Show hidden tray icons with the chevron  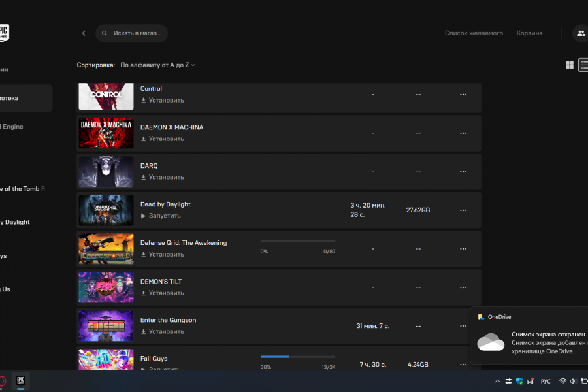pyautogui.click(x=497, y=381)
